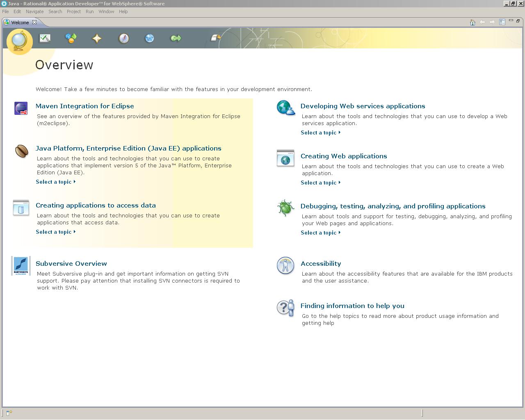The image size is (525, 420).
Task: Open the File menu
Action: (x=5, y=11)
